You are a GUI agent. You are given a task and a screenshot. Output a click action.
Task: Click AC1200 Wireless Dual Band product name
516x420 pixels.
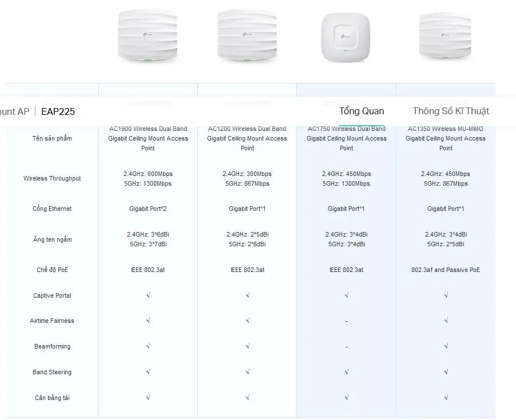point(247,138)
